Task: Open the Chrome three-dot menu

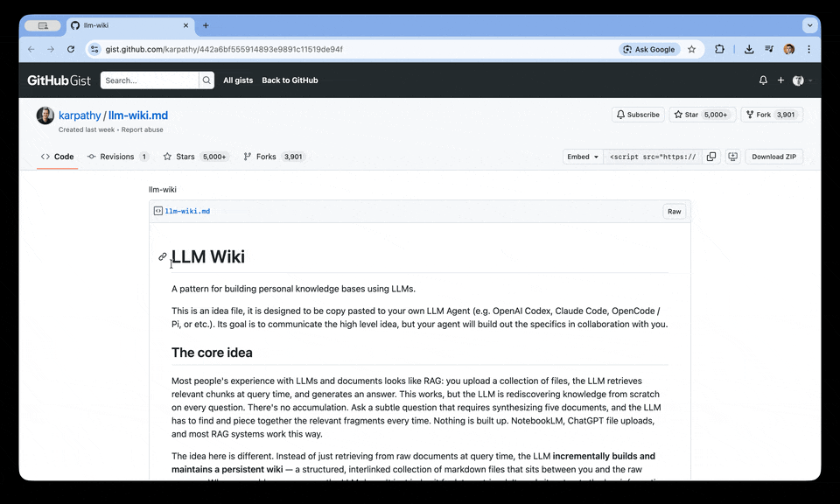Action: [x=808, y=49]
